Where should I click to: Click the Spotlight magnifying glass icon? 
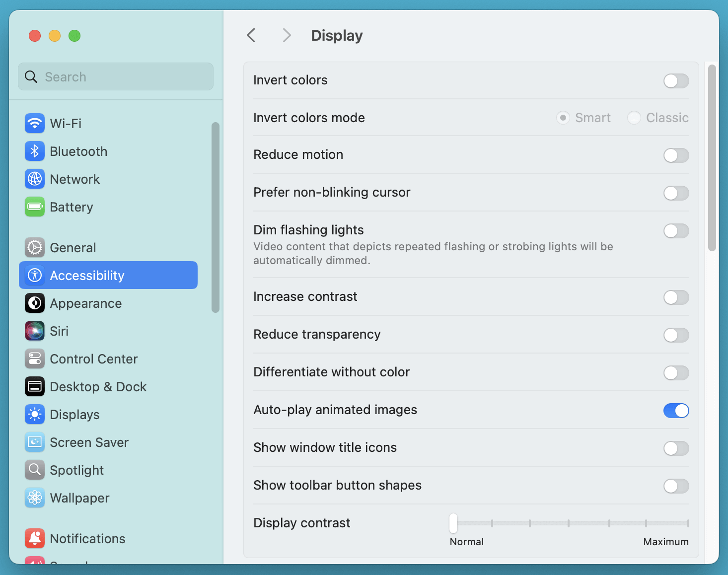point(34,470)
